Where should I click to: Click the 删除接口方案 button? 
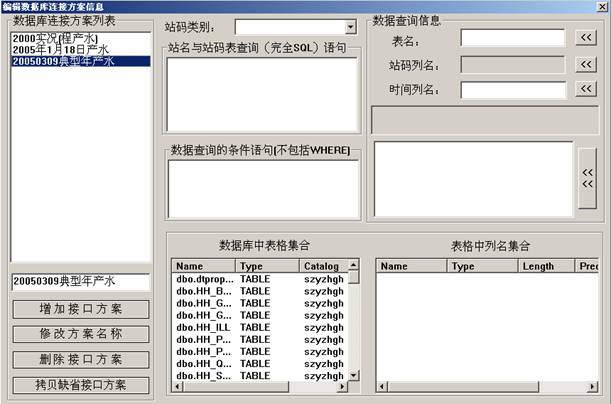(80, 359)
